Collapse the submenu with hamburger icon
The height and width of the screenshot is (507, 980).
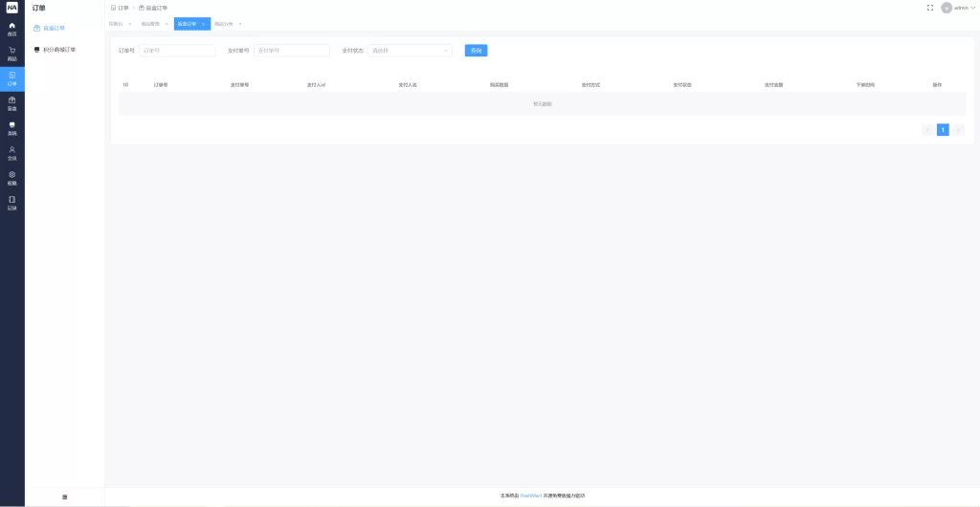(x=64, y=496)
